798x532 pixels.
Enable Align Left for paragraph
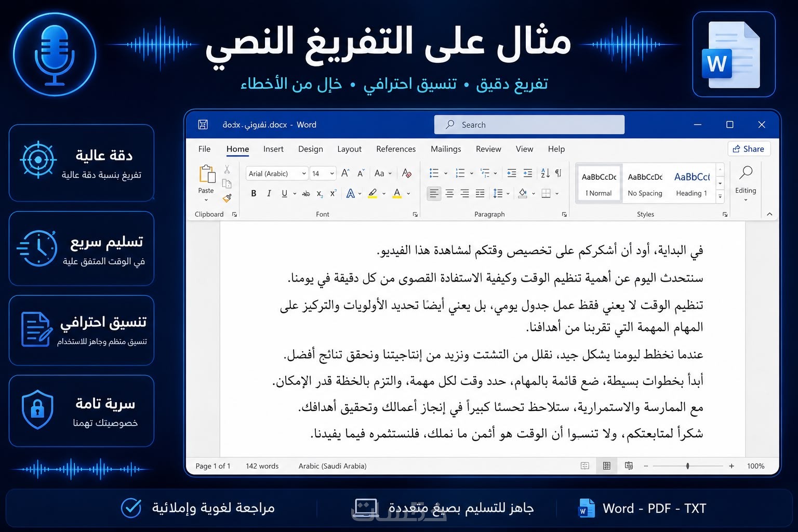434,193
